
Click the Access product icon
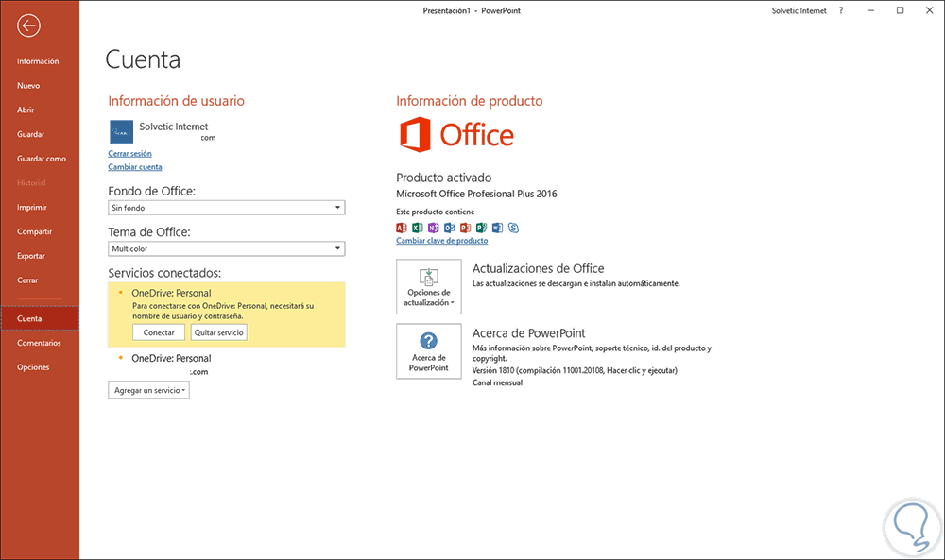pyautogui.click(x=402, y=228)
